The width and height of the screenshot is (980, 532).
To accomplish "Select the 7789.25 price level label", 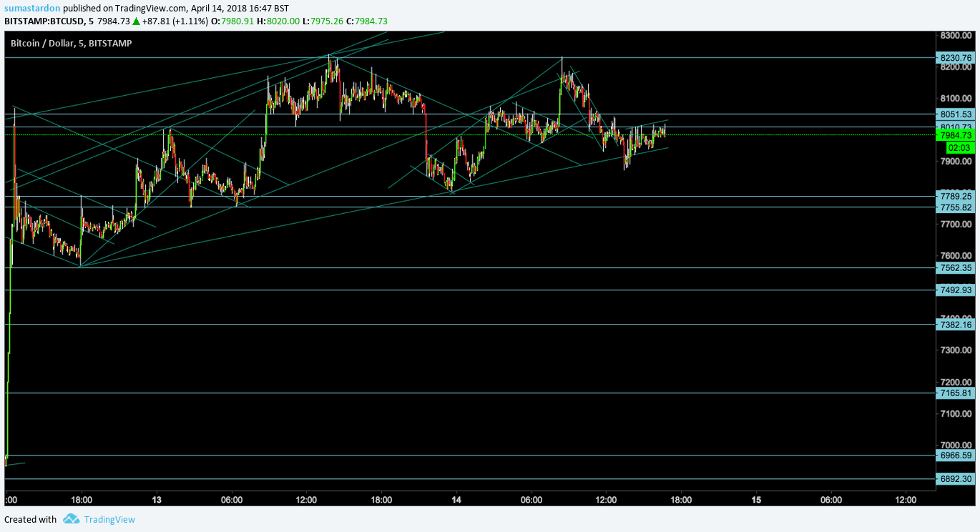I will point(956,196).
